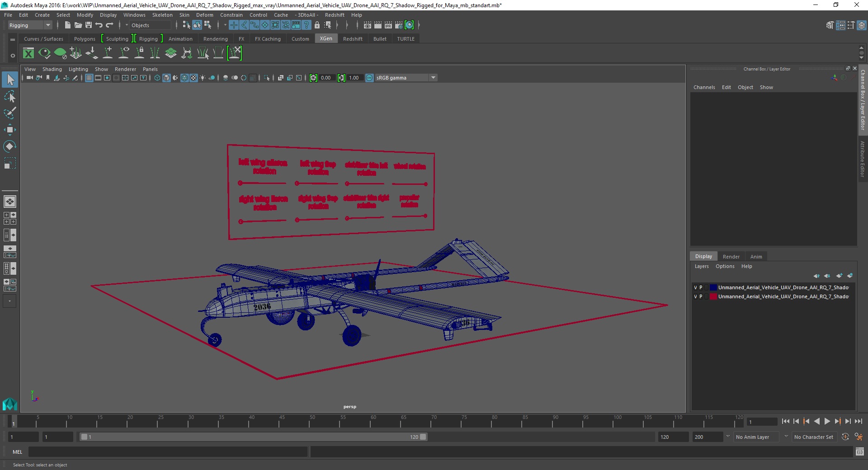Toggle the vertical Attribute Editor tab

863,159
